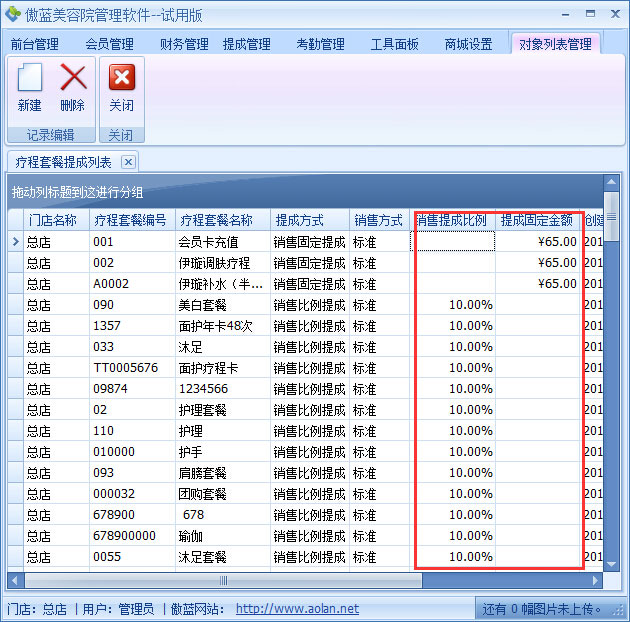This screenshot has width=630, height=622.
Task: Open the 提成管理 menu tab
Action: tap(247, 44)
